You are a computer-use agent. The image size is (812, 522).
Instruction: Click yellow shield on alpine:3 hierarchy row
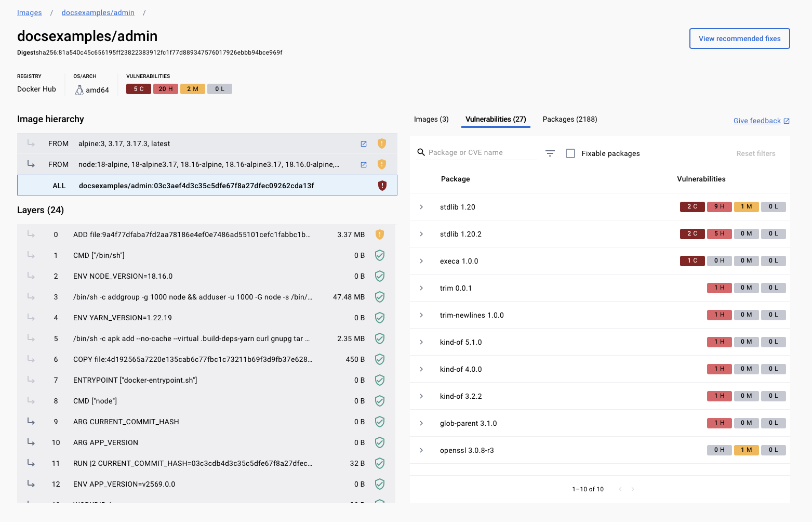coord(382,143)
